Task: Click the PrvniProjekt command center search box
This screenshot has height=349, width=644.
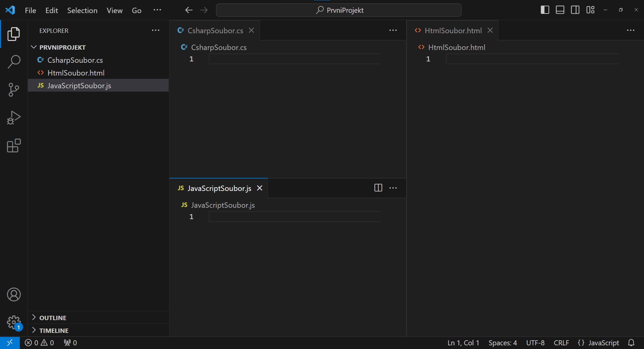Action: coord(338,10)
